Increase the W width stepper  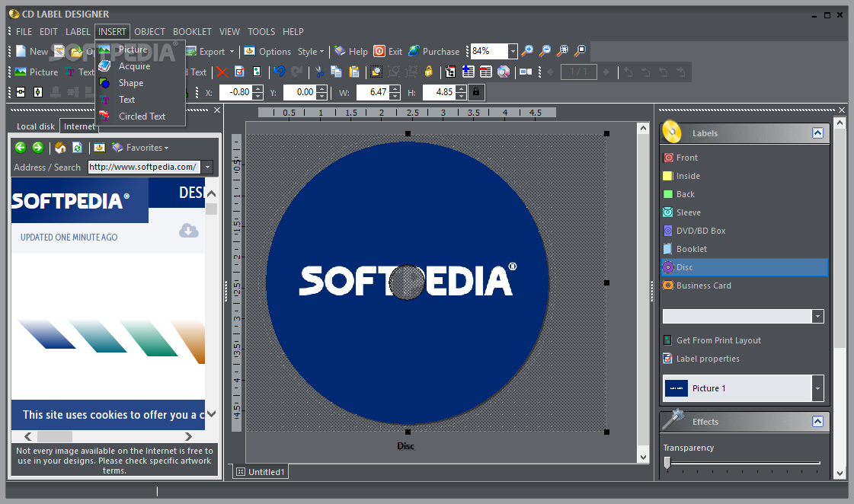click(396, 89)
